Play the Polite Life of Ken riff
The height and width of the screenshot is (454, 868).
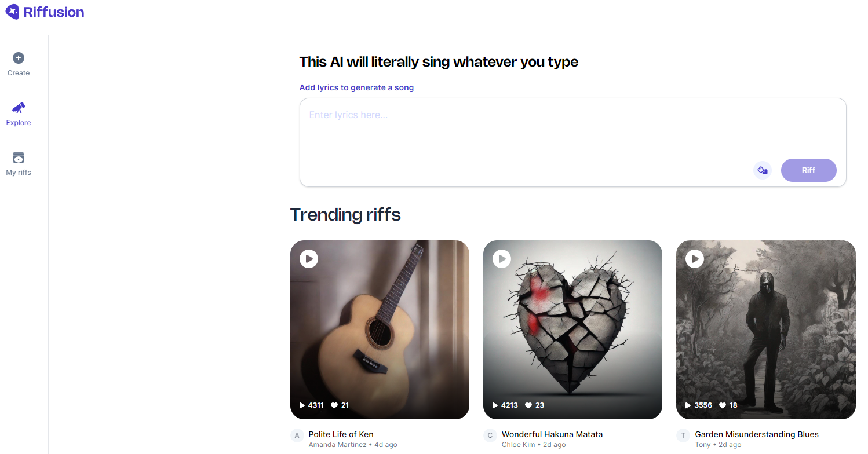pos(309,259)
